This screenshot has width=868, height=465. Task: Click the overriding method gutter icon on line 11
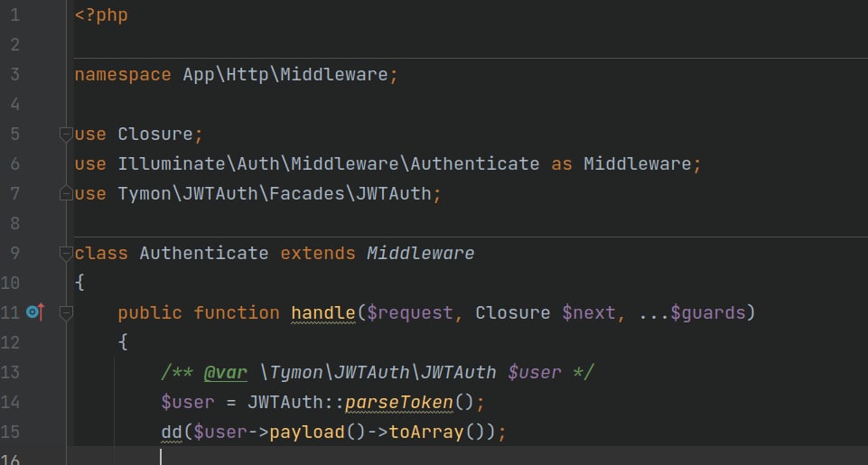pyautogui.click(x=35, y=312)
